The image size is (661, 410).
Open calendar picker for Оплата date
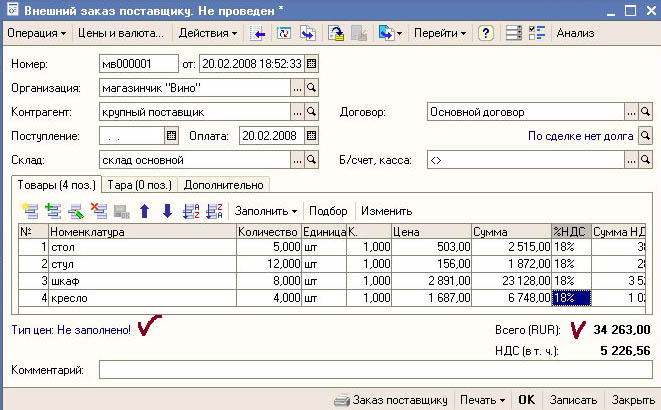[312, 135]
